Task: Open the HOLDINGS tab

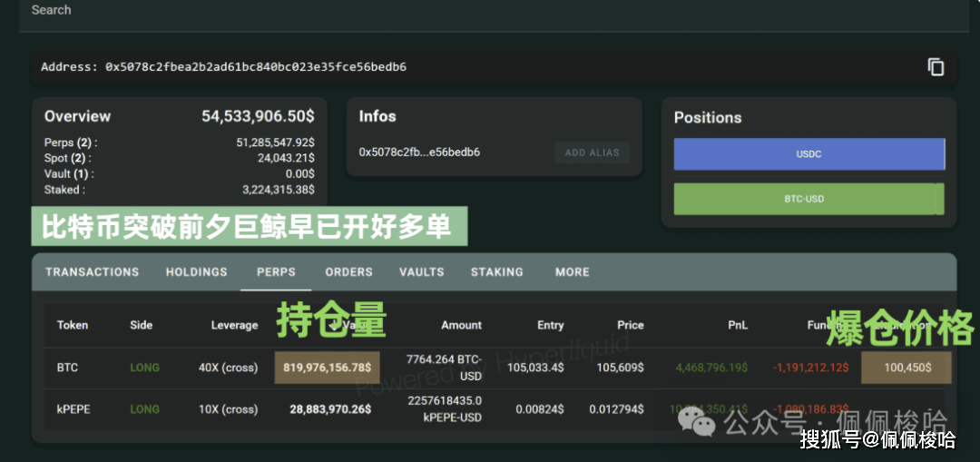Action: pos(196,272)
